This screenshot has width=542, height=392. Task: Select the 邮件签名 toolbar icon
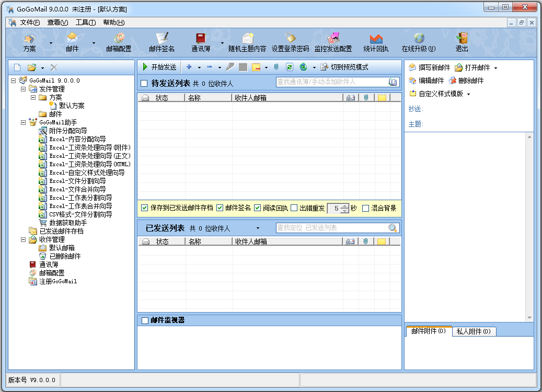163,42
